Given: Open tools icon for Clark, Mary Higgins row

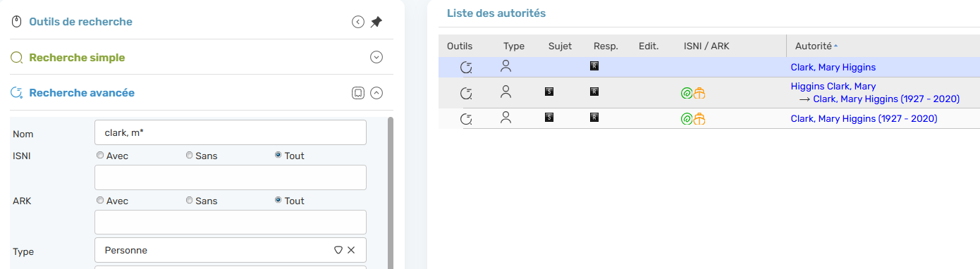Looking at the screenshot, I should click(x=465, y=68).
